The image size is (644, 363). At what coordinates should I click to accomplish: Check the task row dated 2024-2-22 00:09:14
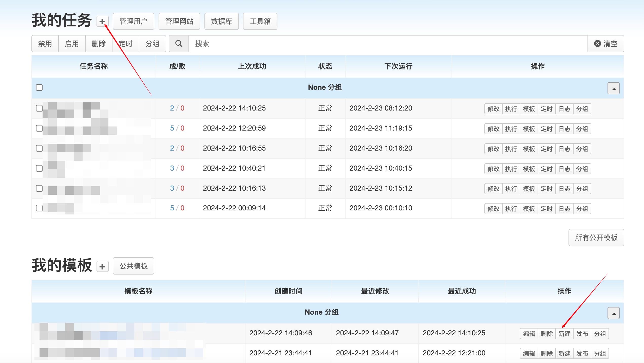[x=39, y=208]
